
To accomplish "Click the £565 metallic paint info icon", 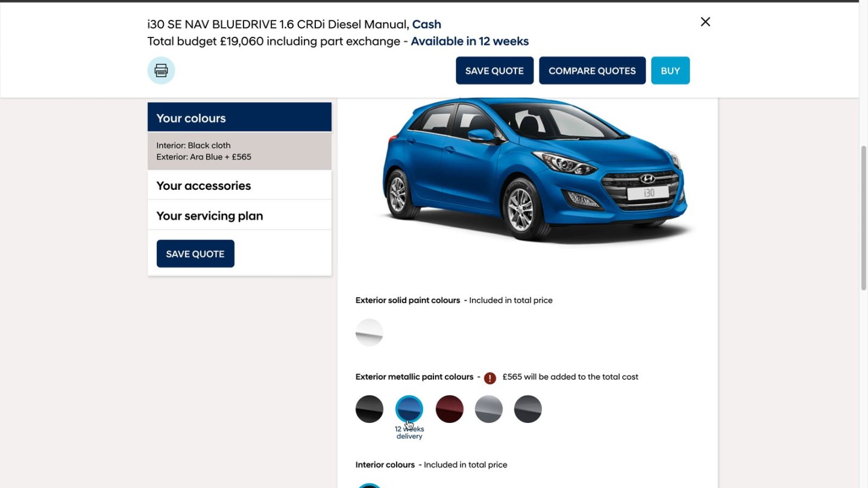I will (489, 377).
